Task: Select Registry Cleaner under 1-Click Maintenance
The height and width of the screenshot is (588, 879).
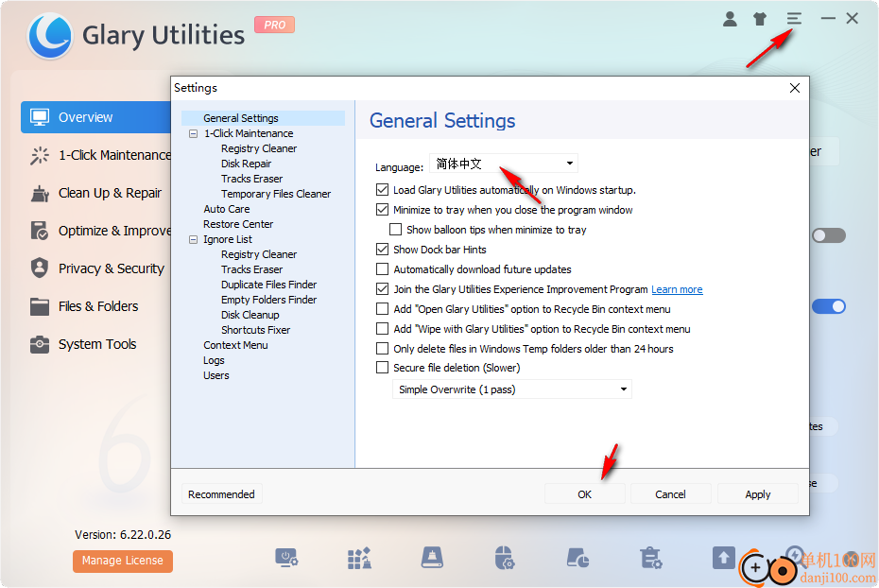Action: [x=259, y=148]
